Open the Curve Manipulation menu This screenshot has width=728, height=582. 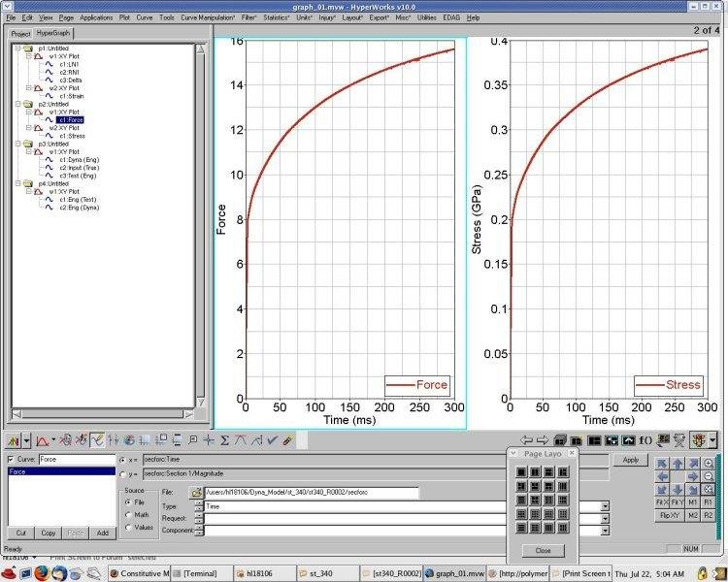tap(208, 17)
